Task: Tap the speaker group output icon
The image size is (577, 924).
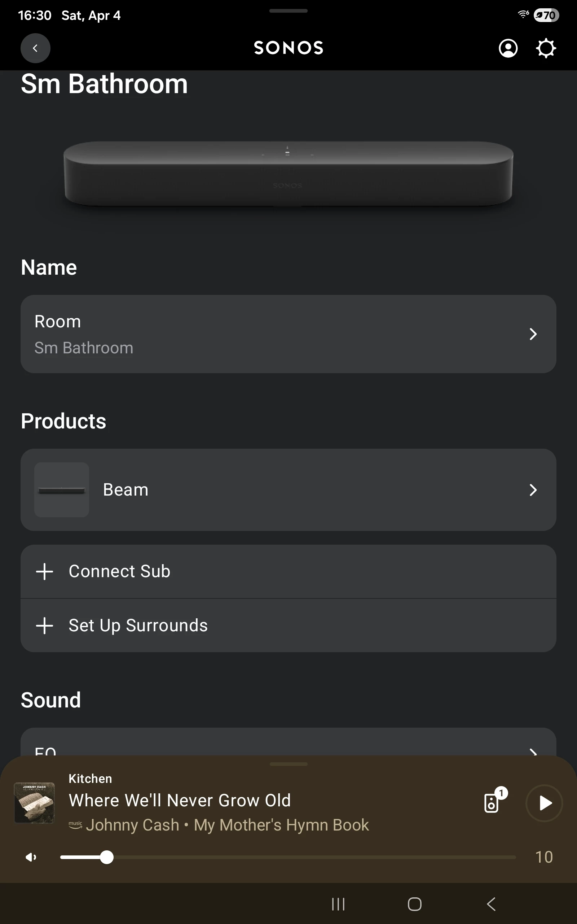Action: 492,803
